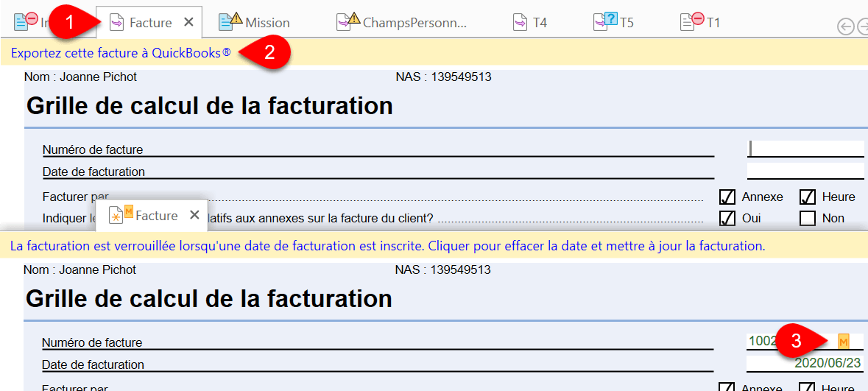Check the Non checkbox
This screenshot has width=868, height=391.
808,219
